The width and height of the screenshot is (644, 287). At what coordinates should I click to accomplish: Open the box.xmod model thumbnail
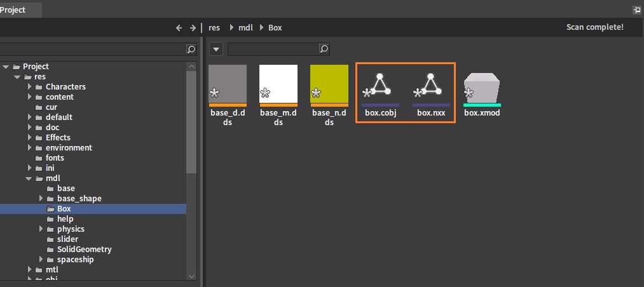(x=482, y=89)
